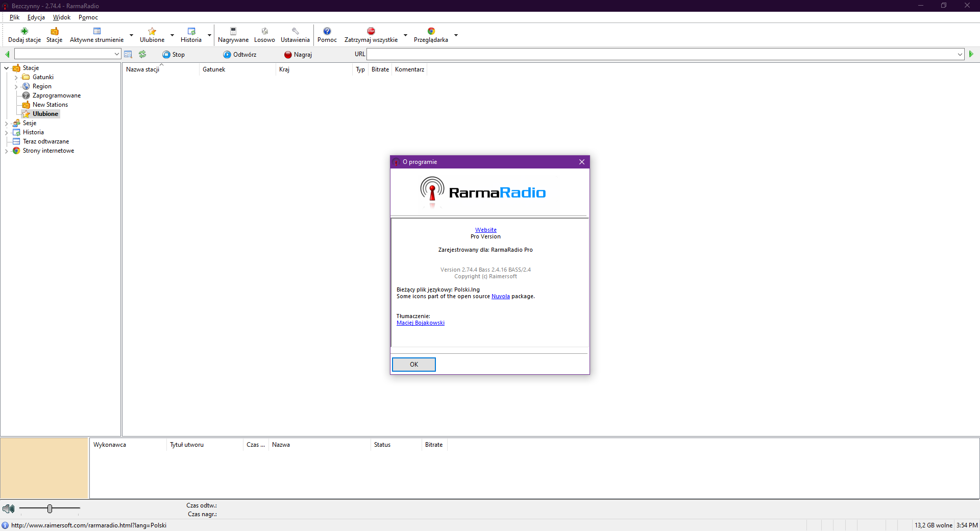This screenshot has height=531, width=980.
Task: Open Ulubione dropdown arrow in toolbar
Action: [172, 35]
